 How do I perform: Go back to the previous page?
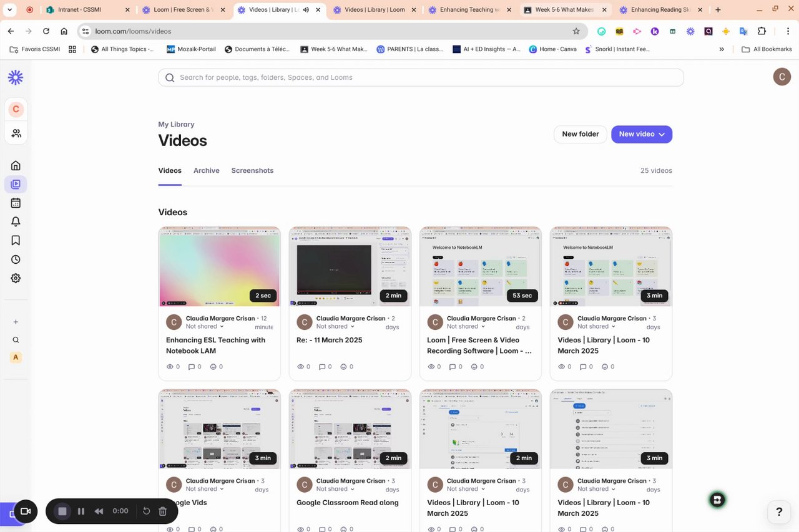click(11, 31)
